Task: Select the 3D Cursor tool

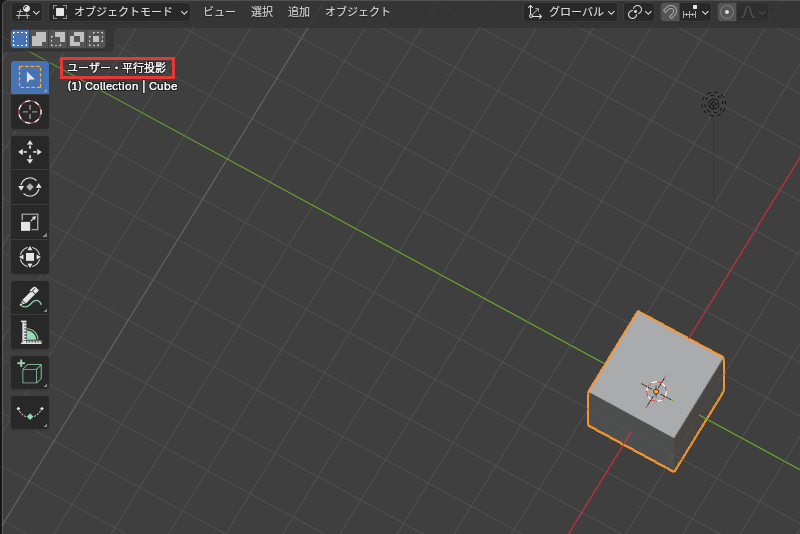Action: (x=30, y=112)
